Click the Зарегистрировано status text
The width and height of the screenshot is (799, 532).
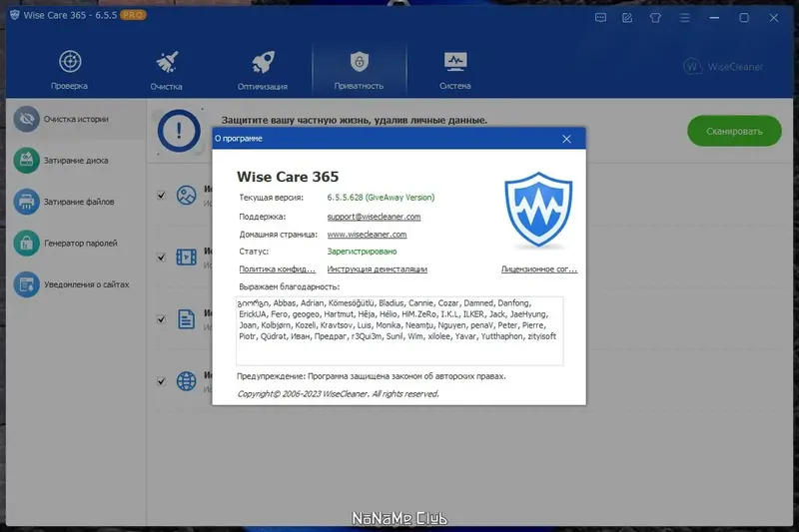pos(362,251)
